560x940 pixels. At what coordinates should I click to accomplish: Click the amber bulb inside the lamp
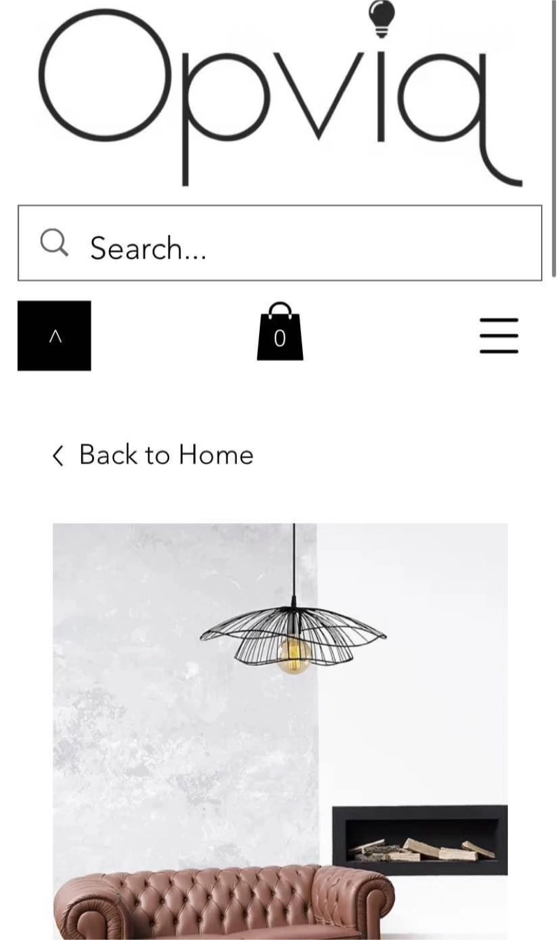point(293,656)
